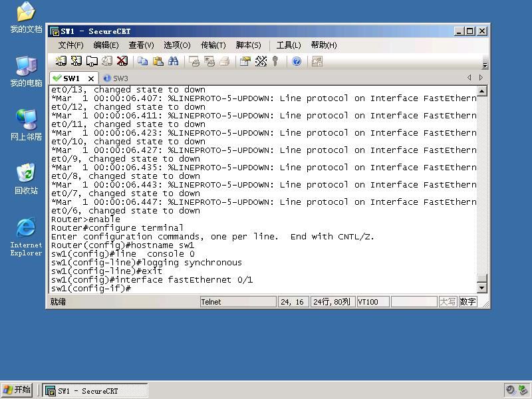Viewport: 532px width, 399px height.
Task: Click the network tray icon
Action: point(523,390)
